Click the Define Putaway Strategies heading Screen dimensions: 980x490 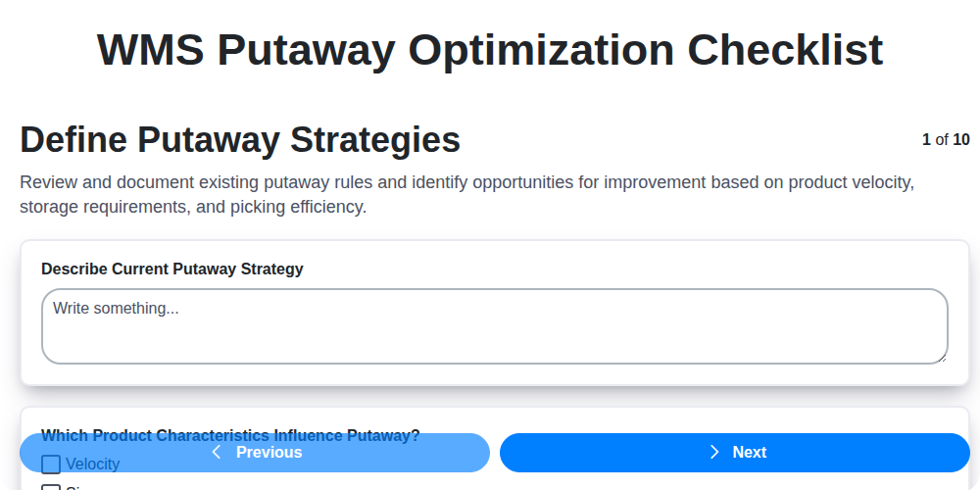point(240,140)
